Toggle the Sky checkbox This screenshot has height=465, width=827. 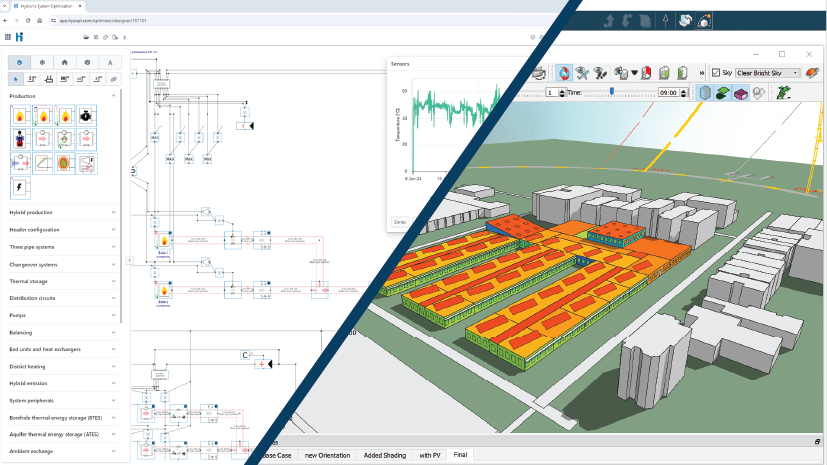click(716, 73)
